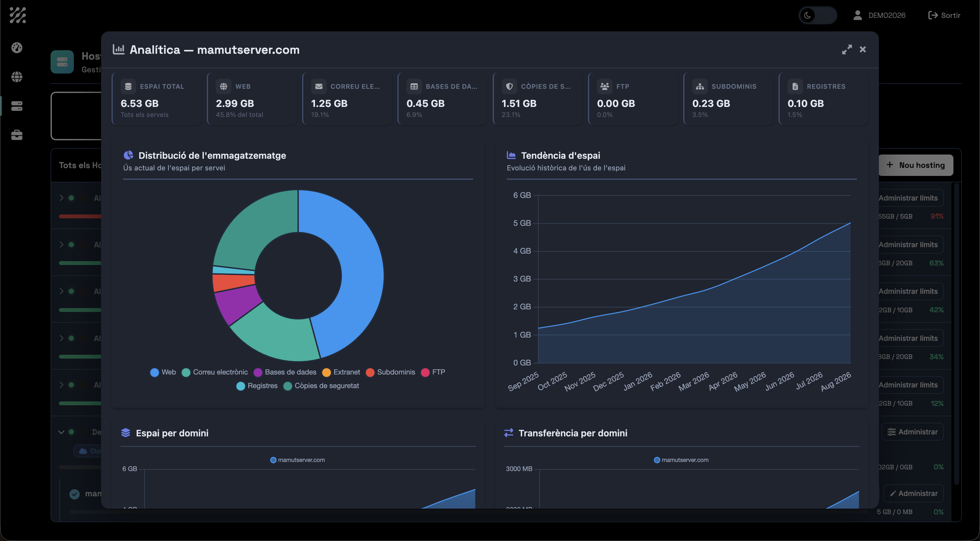This screenshot has width=980, height=541.
Task: Click the Espai Total database icon
Action: pyautogui.click(x=128, y=86)
